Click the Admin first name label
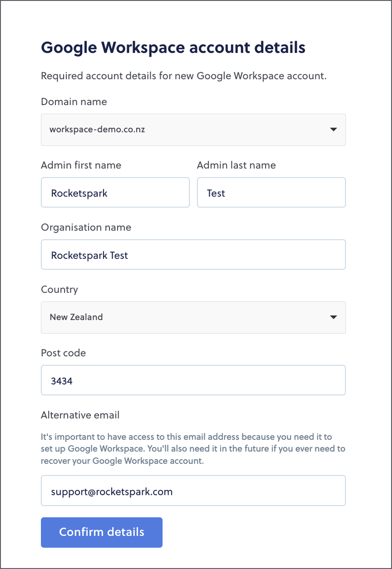392x569 pixels. click(x=81, y=165)
